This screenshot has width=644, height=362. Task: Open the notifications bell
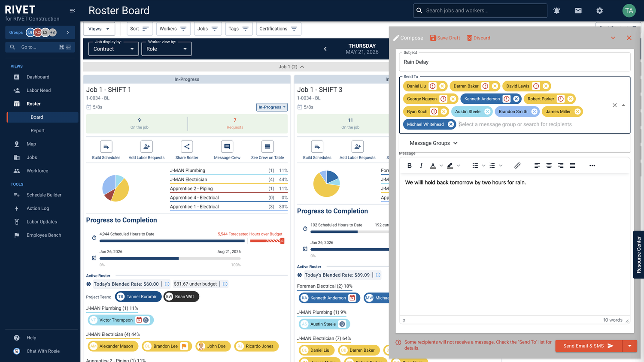[x=556, y=11]
